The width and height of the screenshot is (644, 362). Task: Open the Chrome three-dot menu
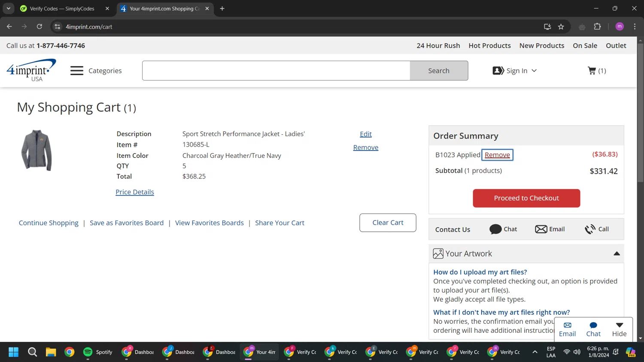[x=635, y=27]
